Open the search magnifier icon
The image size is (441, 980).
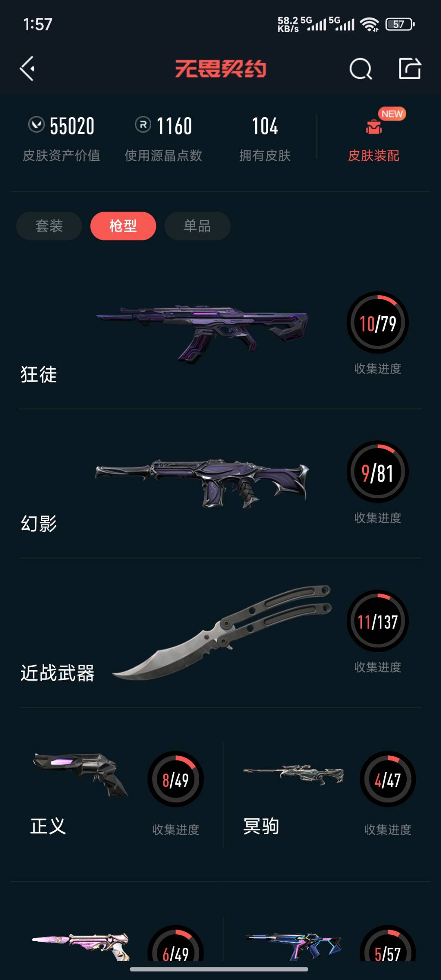(x=361, y=69)
